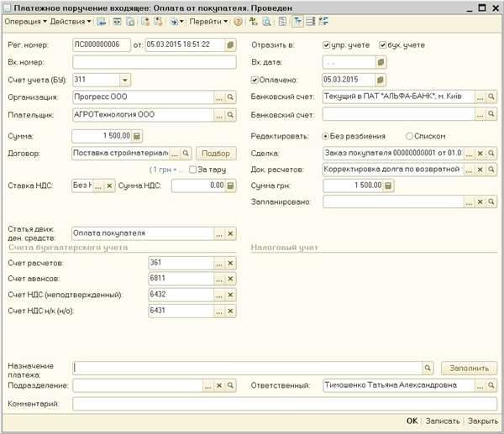Screen dimensions: 504x434
Task: Open calculator for the Сумма грн field
Action: 388,186
